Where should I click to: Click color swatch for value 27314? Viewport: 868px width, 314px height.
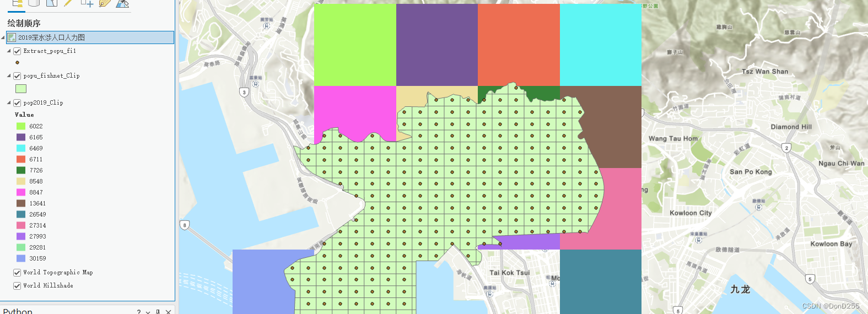tap(21, 225)
